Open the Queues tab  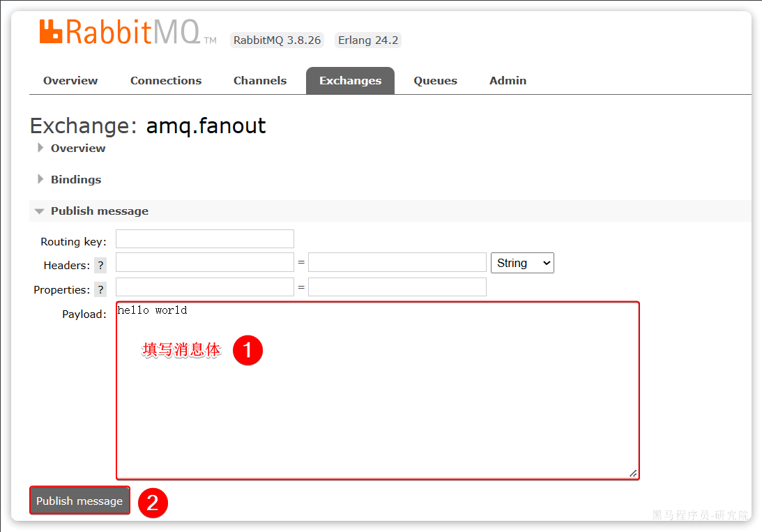click(436, 81)
